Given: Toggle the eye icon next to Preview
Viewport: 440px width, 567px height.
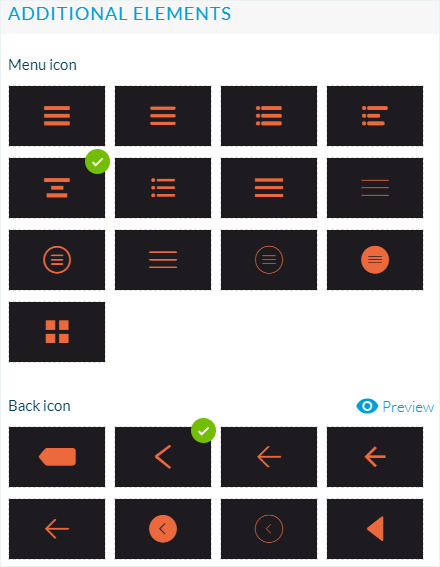Looking at the screenshot, I should [x=367, y=406].
